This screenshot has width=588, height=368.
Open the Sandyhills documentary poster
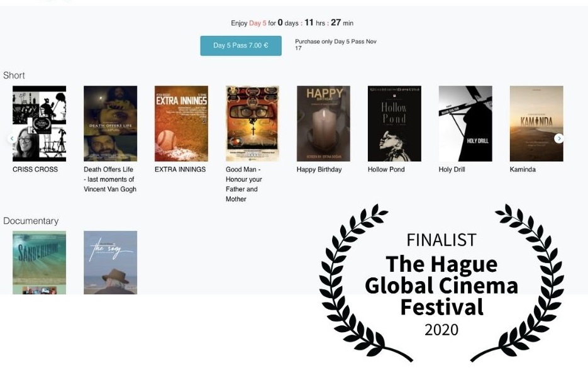coord(40,262)
